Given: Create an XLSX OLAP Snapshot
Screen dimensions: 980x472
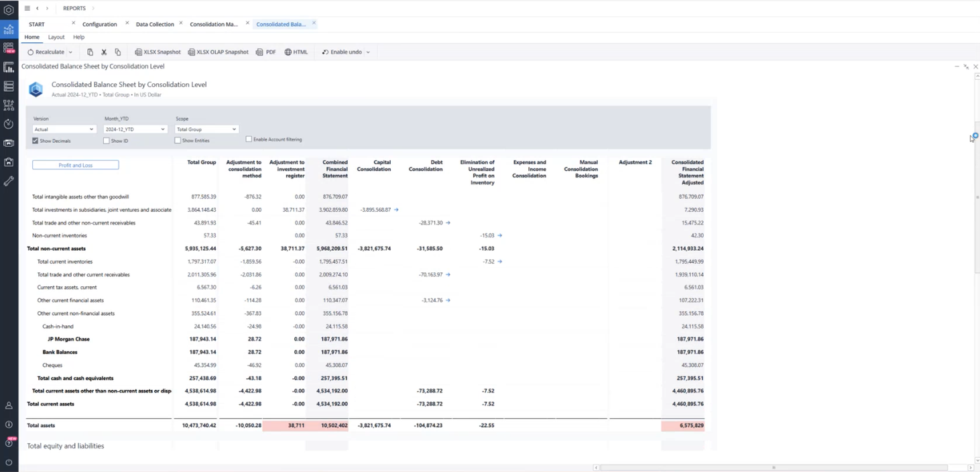Looking at the screenshot, I should pyautogui.click(x=218, y=52).
